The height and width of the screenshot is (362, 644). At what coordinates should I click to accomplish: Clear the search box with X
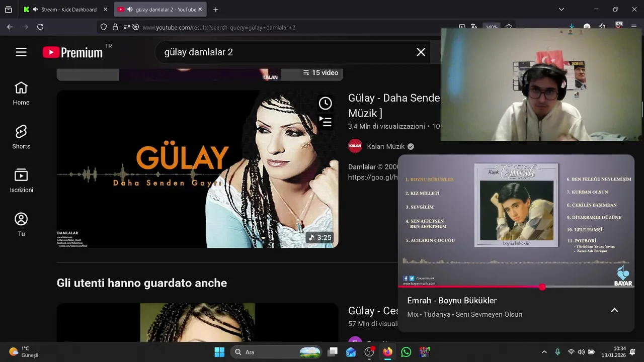coord(421,52)
